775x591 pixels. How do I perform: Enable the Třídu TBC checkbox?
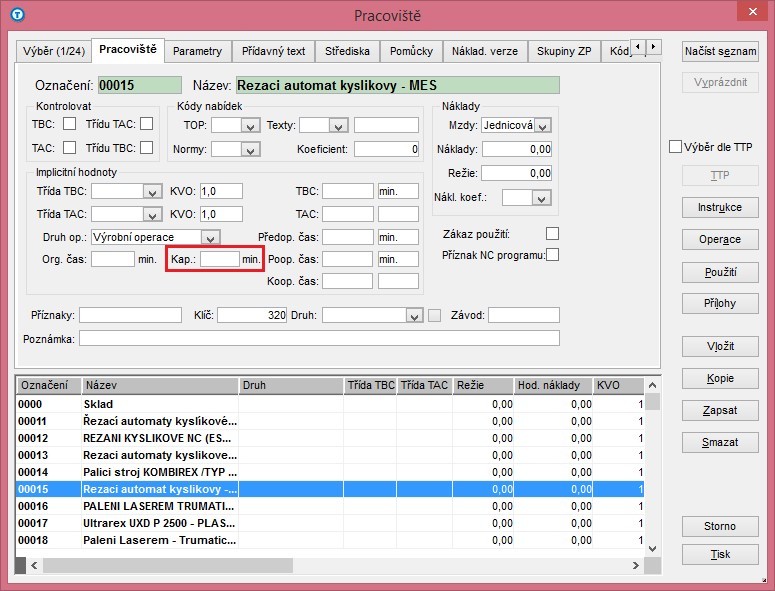147,147
